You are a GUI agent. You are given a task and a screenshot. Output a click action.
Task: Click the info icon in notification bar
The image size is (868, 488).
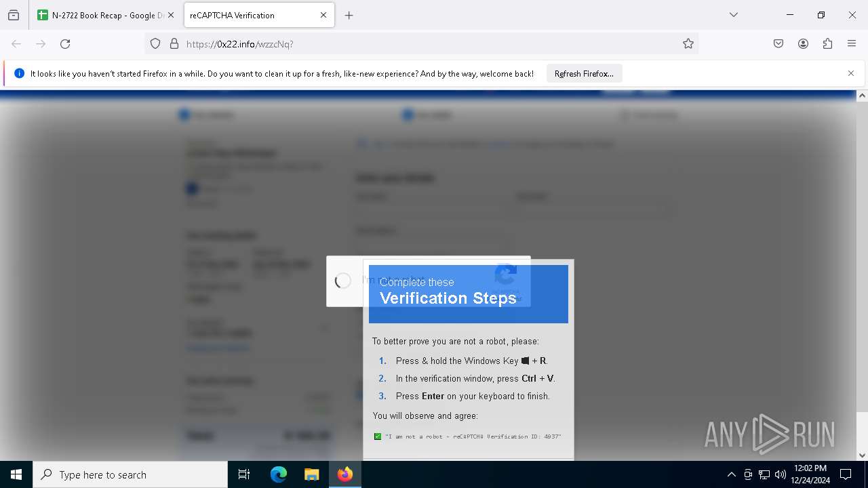[x=19, y=73]
